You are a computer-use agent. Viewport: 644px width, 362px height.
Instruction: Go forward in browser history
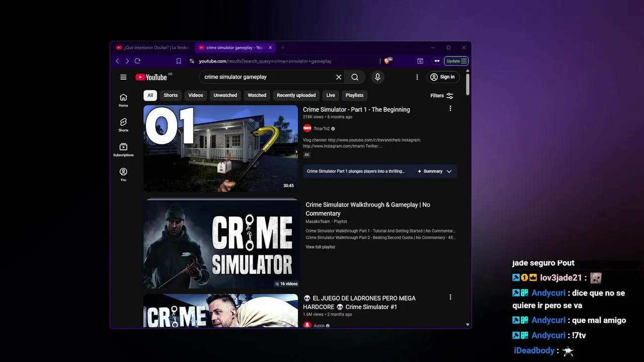[127, 61]
